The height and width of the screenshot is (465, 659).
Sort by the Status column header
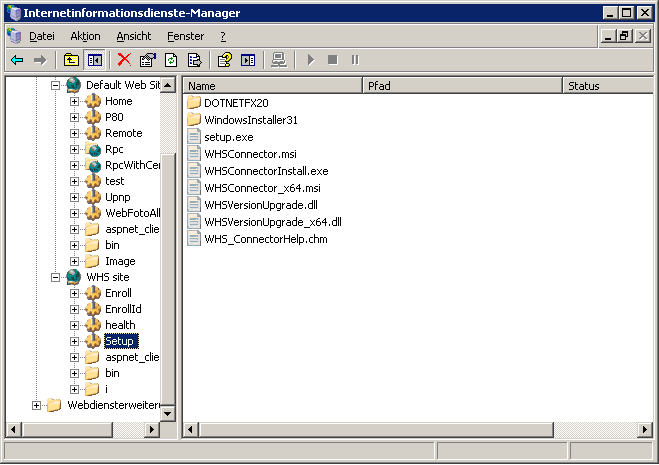pyautogui.click(x=608, y=86)
